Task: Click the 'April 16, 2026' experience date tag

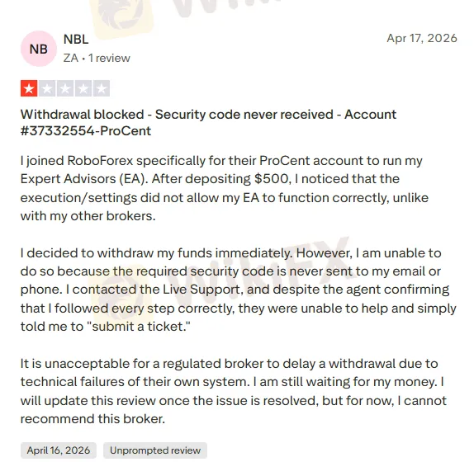Action: pyautogui.click(x=59, y=450)
